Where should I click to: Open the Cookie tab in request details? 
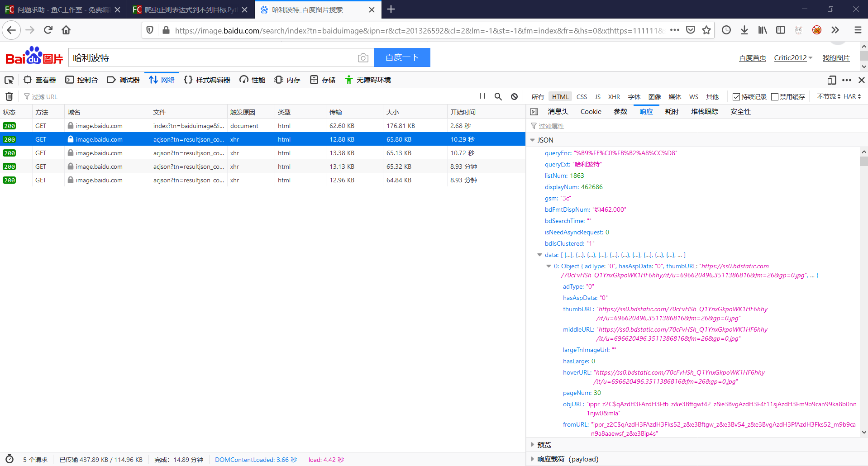[591, 112]
